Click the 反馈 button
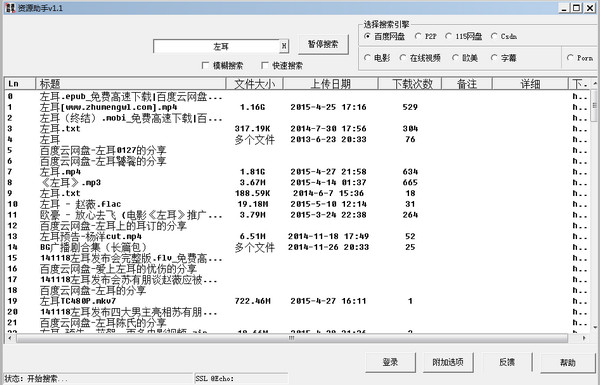This screenshot has width=600, height=385. coord(507,362)
